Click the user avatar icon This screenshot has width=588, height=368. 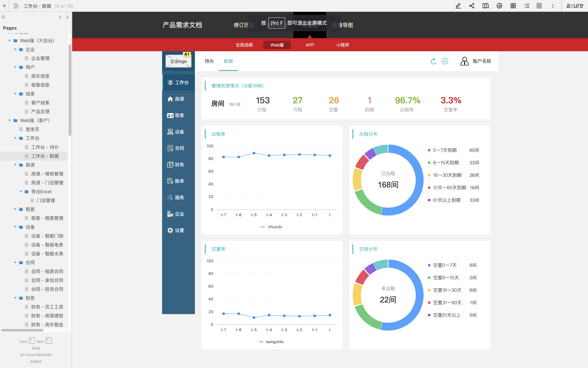click(464, 61)
